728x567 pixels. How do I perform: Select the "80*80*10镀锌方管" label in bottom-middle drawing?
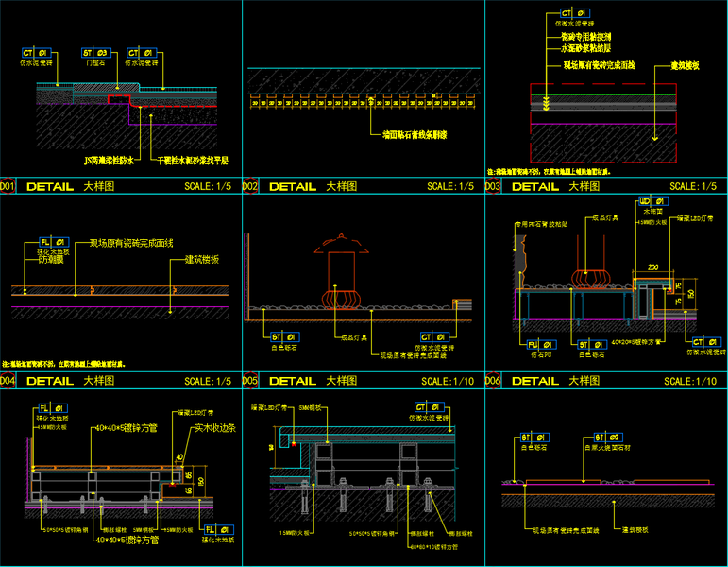click(433, 547)
